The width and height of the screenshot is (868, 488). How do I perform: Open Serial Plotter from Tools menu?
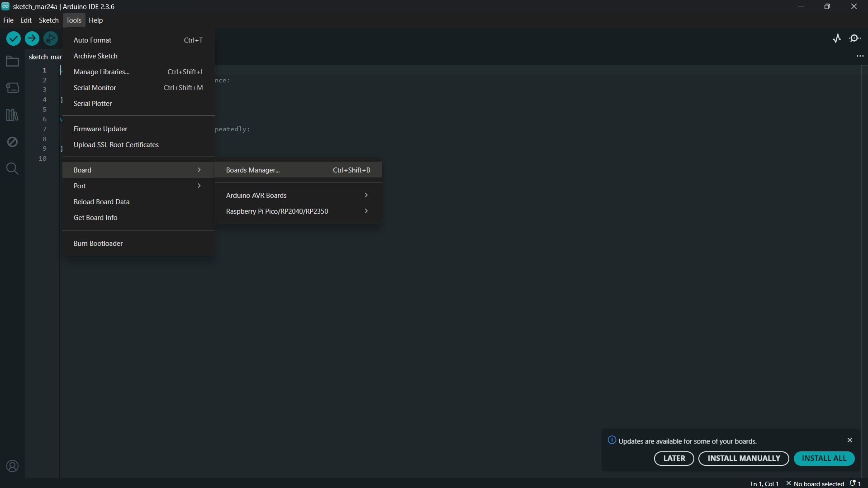tap(138, 104)
